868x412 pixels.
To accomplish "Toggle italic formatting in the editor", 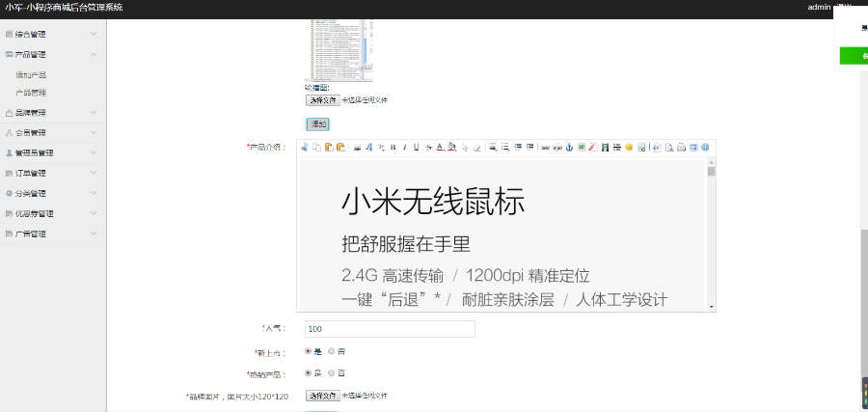I will [405, 148].
